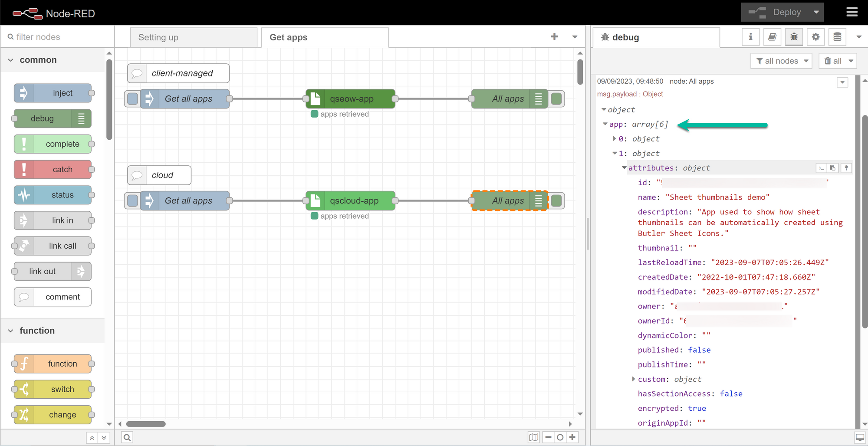
Task: Open configuration nodes gear tab
Action: click(815, 37)
